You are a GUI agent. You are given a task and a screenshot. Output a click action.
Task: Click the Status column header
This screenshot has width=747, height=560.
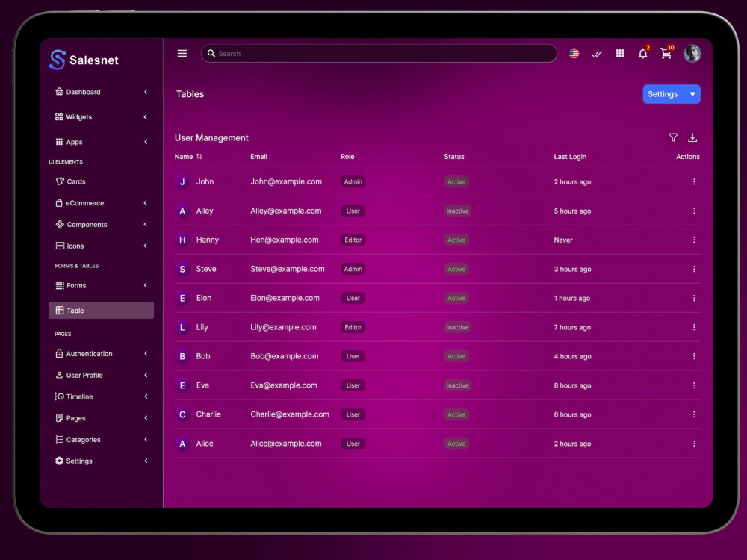(454, 156)
